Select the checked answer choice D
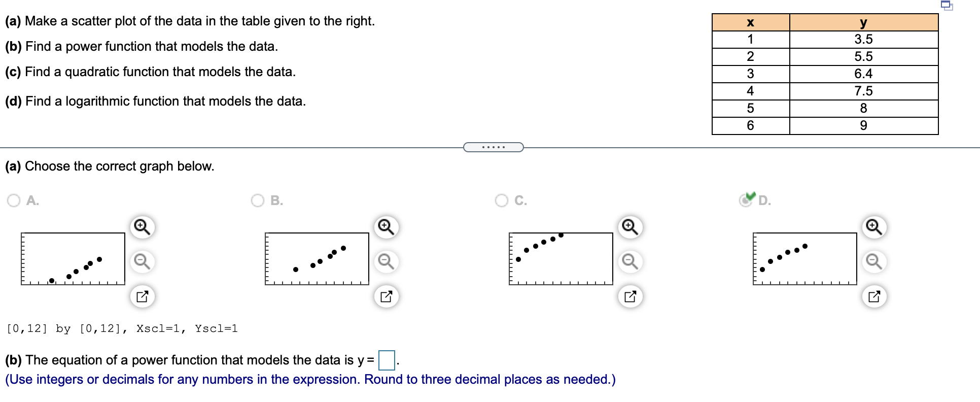980x402 pixels. click(745, 200)
